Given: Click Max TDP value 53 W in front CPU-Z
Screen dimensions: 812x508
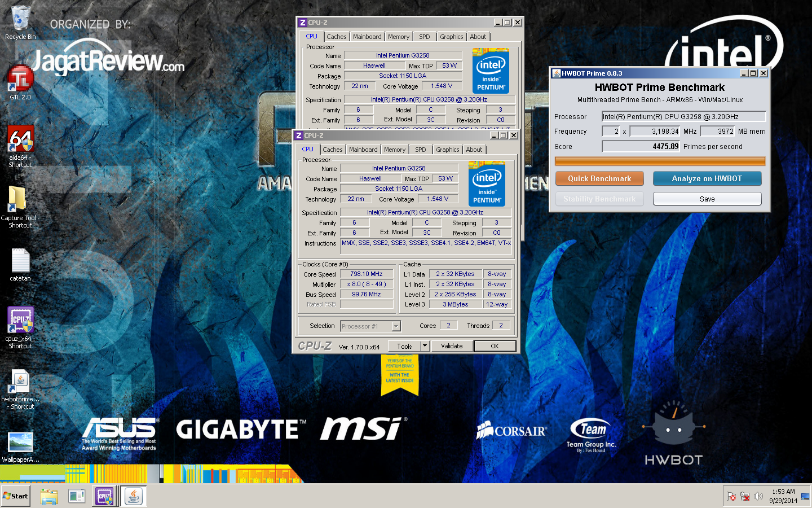Looking at the screenshot, I should [x=445, y=178].
